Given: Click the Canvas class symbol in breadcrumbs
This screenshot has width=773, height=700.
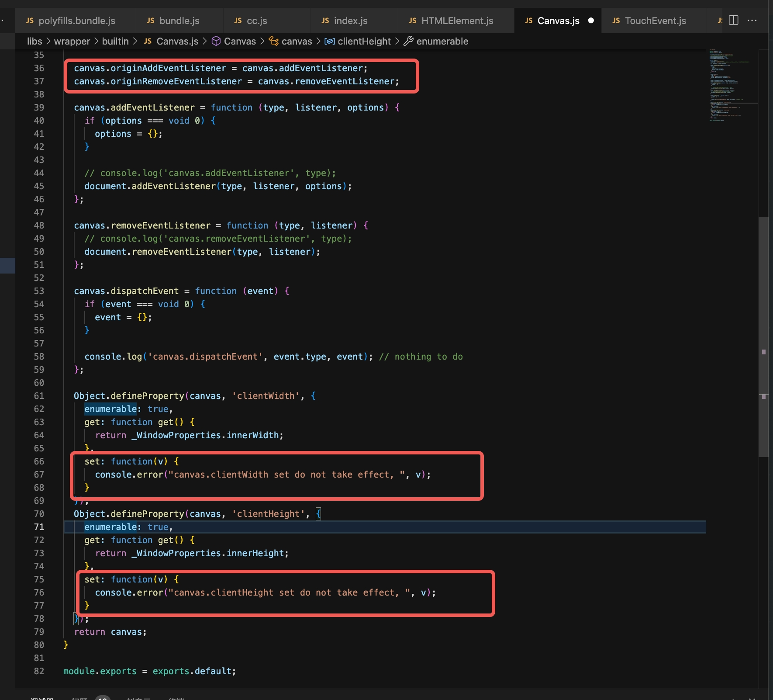Looking at the screenshot, I should (239, 42).
